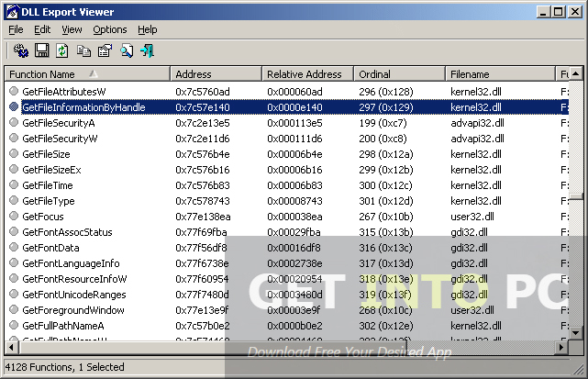Click the row icon beside GetFullPathNameA

click(x=14, y=326)
